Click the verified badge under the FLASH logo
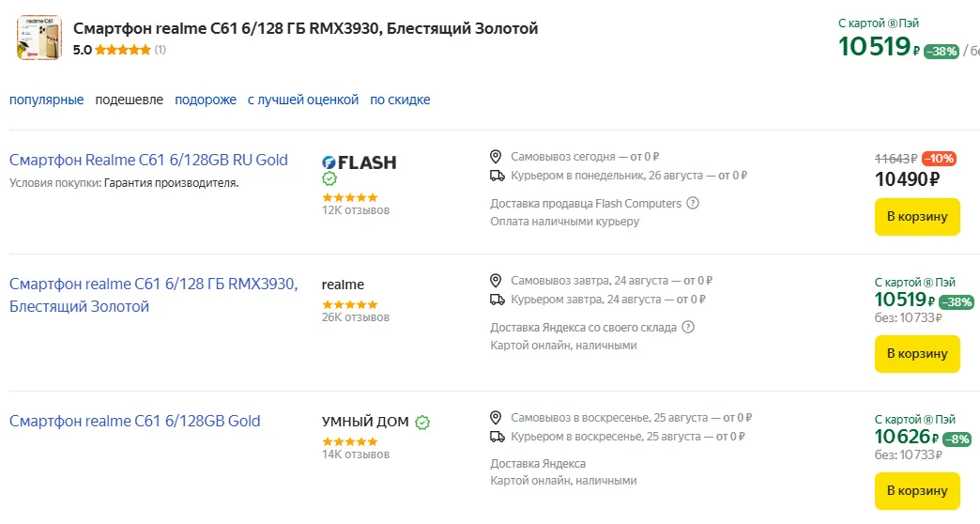The width and height of the screenshot is (980, 524). pyautogui.click(x=329, y=178)
